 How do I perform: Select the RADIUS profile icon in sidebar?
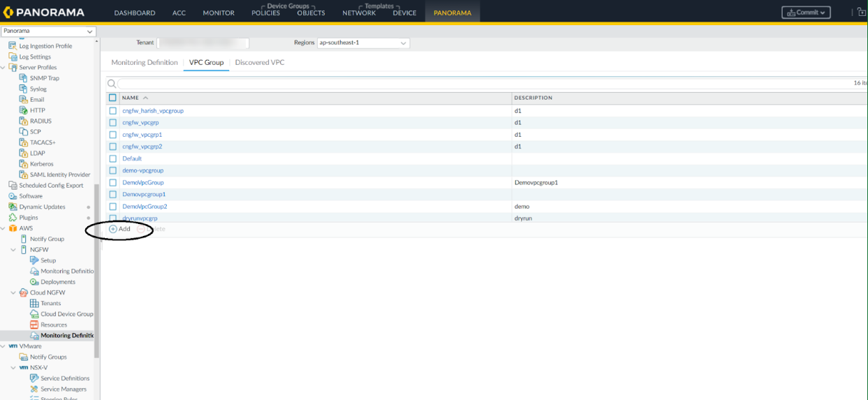tap(24, 121)
